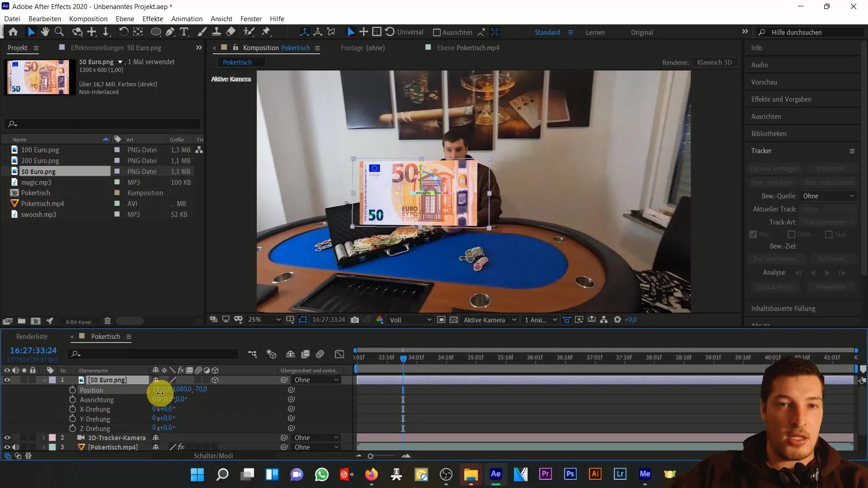Viewport: 868px width, 488px height.
Task: Enable frame blending in timeline
Action: [306, 354]
